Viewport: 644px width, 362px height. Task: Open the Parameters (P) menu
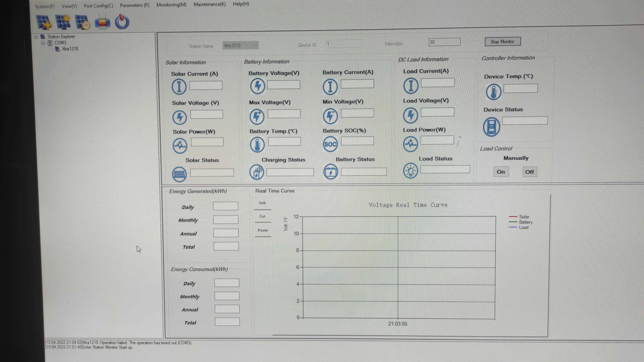coord(134,5)
